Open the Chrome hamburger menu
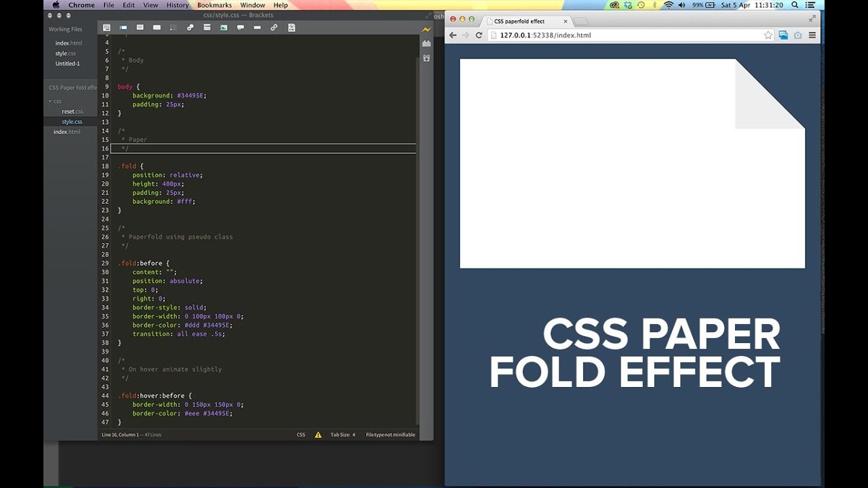Image resolution: width=868 pixels, height=488 pixels. click(x=812, y=35)
